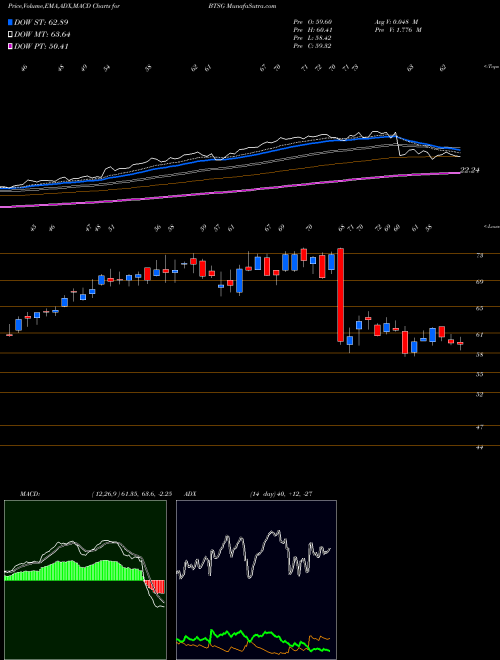Click the '<Lows' axis label

tap(491, 226)
